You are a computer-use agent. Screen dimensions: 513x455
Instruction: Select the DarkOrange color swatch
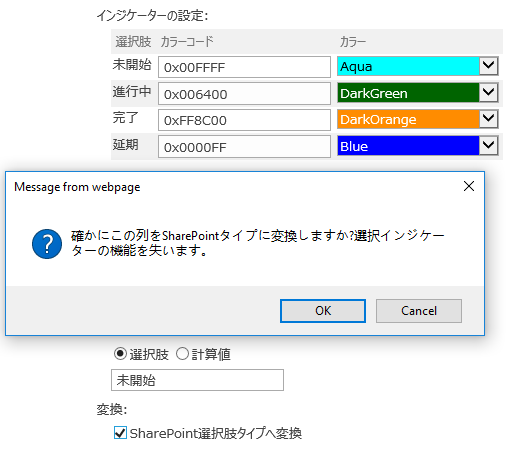pos(408,119)
